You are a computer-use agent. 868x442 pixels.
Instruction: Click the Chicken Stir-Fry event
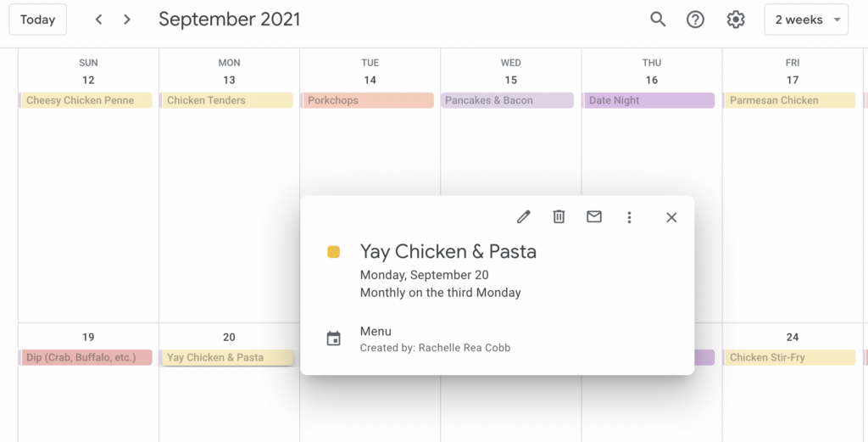(789, 358)
